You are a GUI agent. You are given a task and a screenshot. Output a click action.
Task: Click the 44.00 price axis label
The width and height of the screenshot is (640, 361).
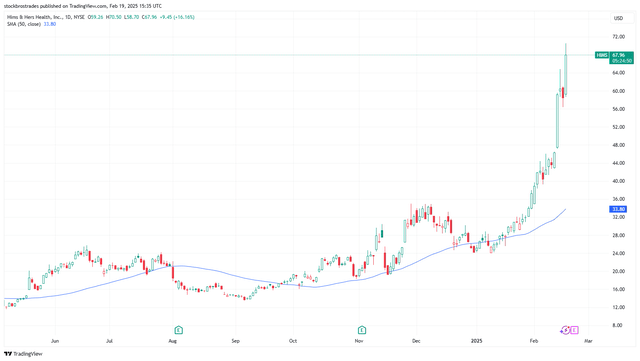[619, 163]
